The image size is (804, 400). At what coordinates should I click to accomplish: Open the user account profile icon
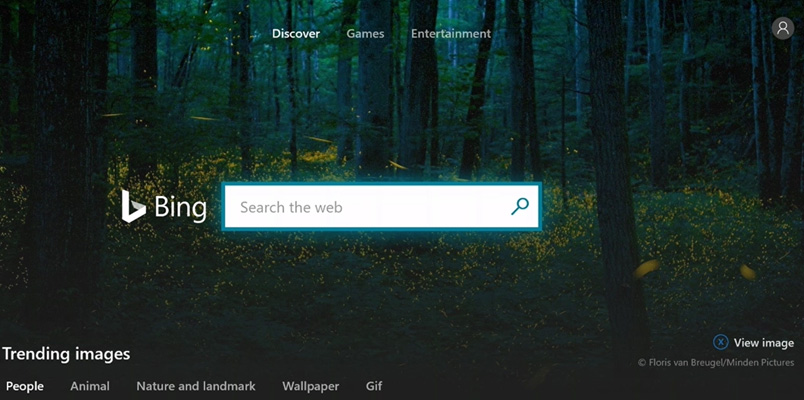(782, 28)
